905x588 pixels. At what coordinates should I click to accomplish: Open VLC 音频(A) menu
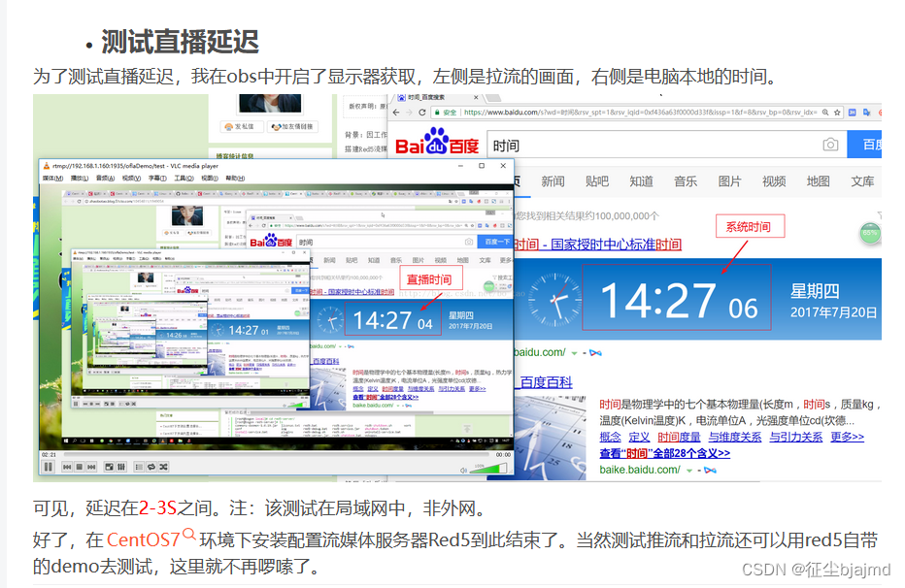point(105,179)
